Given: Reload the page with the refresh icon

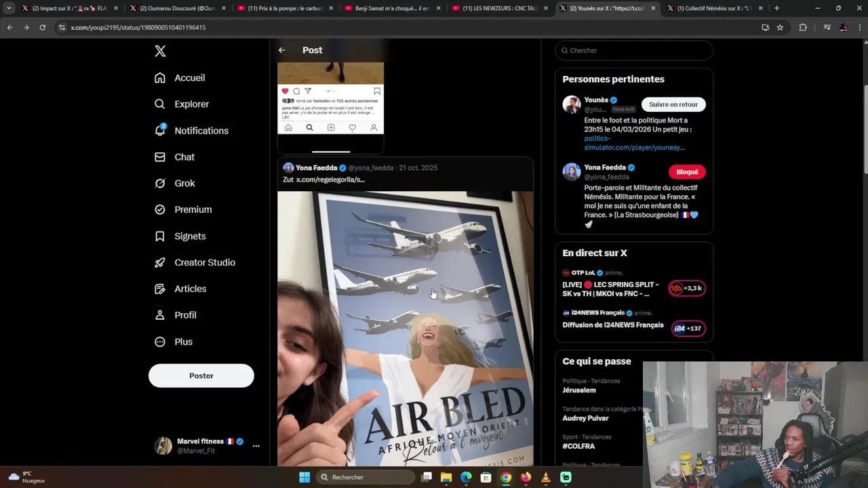Looking at the screenshot, I should [x=42, y=27].
